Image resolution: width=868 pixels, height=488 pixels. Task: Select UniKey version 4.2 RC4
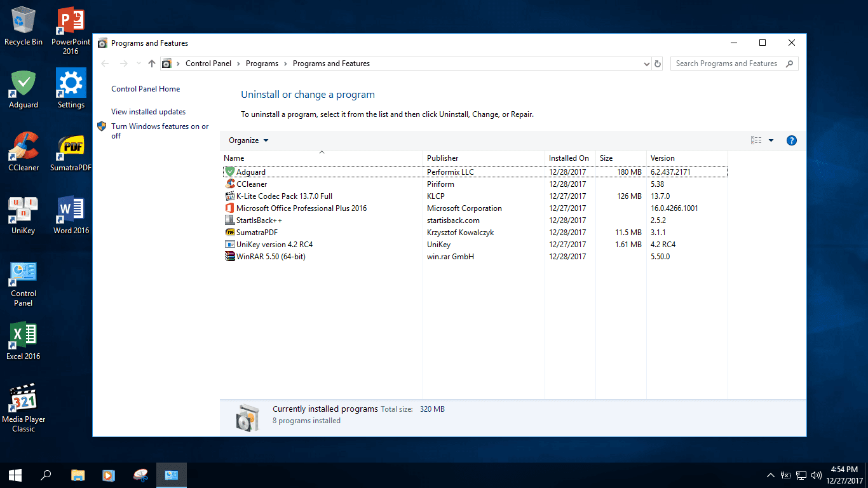pos(273,244)
